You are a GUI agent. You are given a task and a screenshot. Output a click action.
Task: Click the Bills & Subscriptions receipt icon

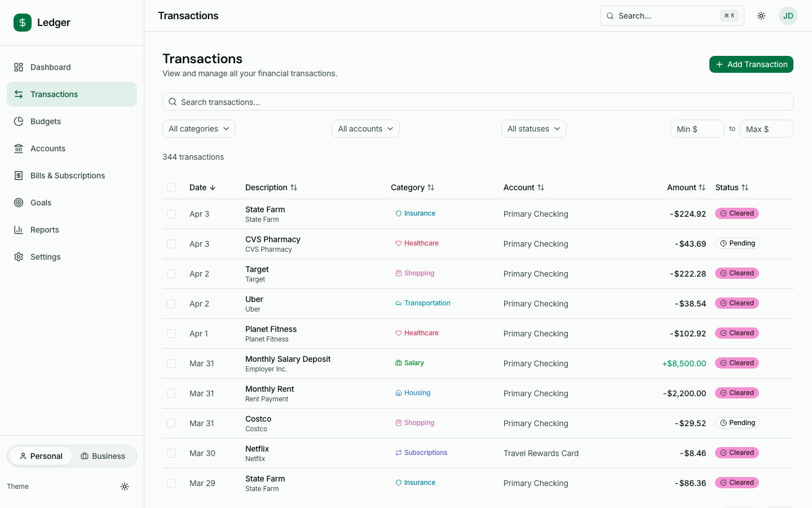[18, 175]
